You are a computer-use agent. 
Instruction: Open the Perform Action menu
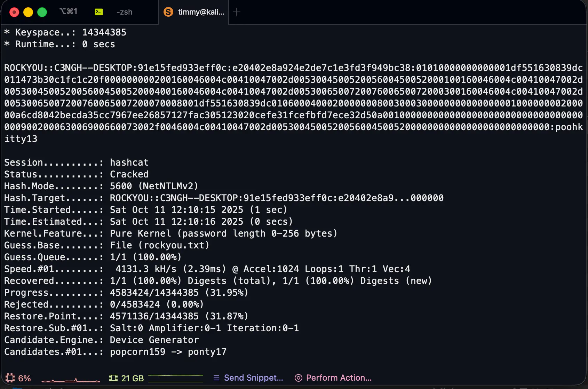[x=339, y=378]
